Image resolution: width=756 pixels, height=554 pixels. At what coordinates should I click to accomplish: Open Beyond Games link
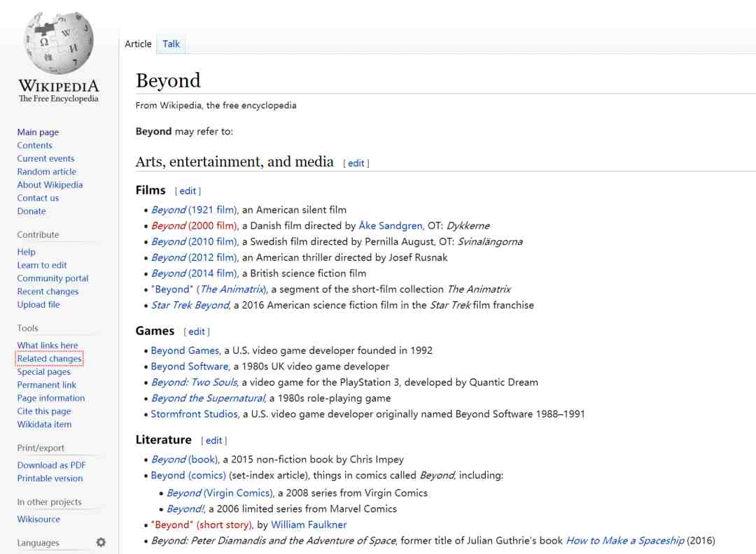pyautogui.click(x=185, y=350)
